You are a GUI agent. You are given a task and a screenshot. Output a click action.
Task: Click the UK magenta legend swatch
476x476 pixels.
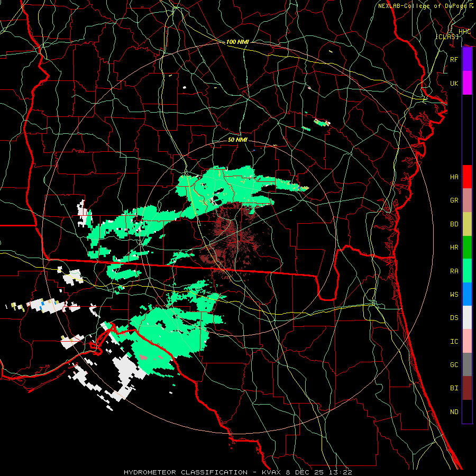pyautogui.click(x=467, y=83)
